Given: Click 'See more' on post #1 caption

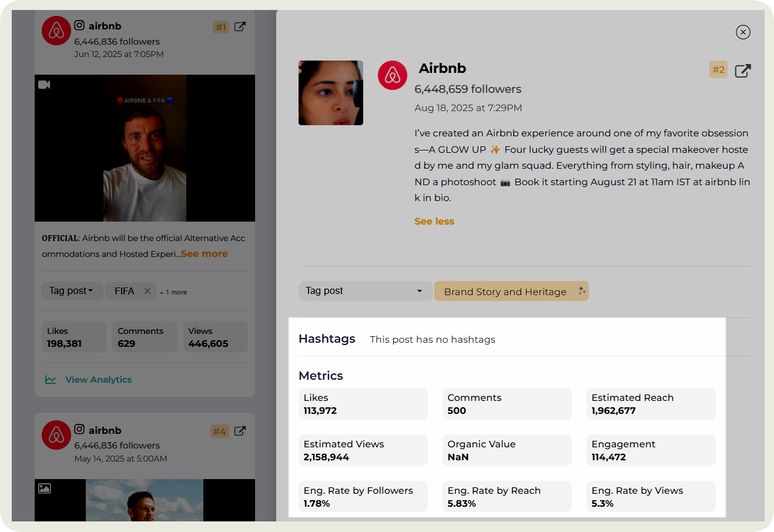Looking at the screenshot, I should coord(205,254).
